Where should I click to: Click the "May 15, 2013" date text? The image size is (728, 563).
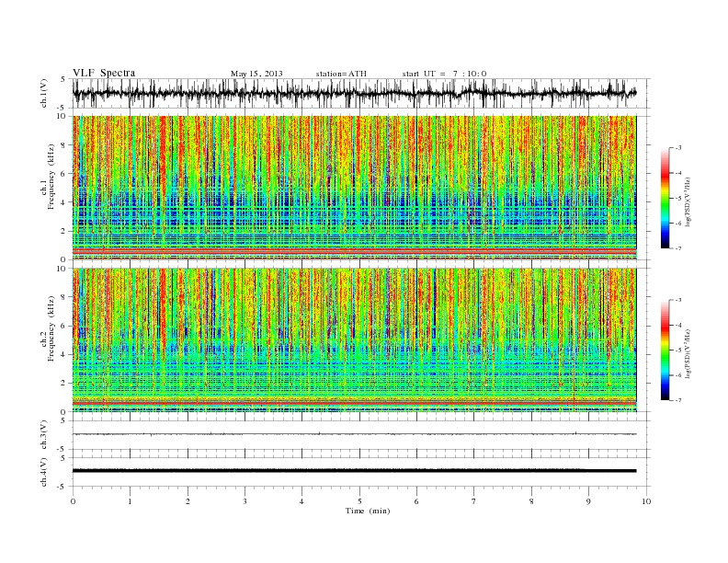pos(256,74)
